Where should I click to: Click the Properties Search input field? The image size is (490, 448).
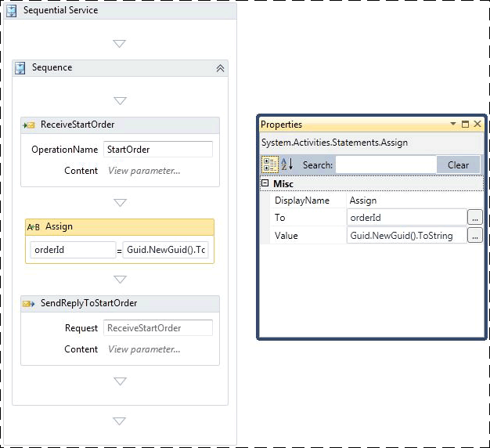[386, 164]
